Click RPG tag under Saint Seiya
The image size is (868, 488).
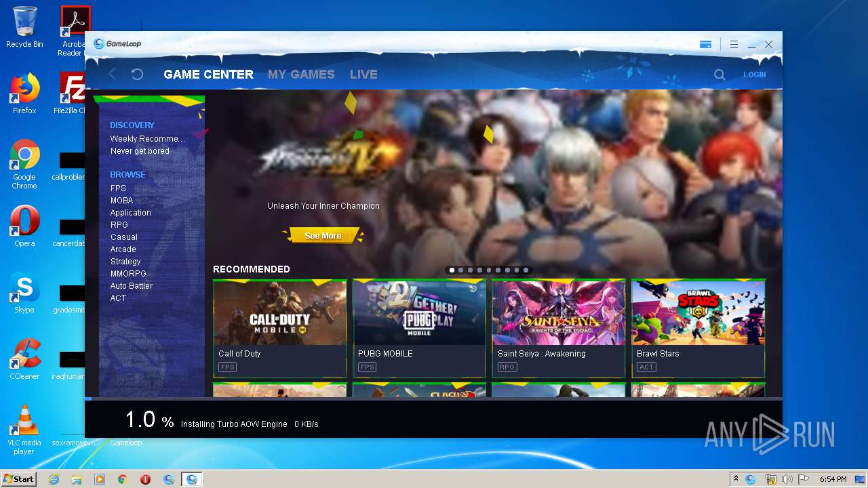[507, 367]
